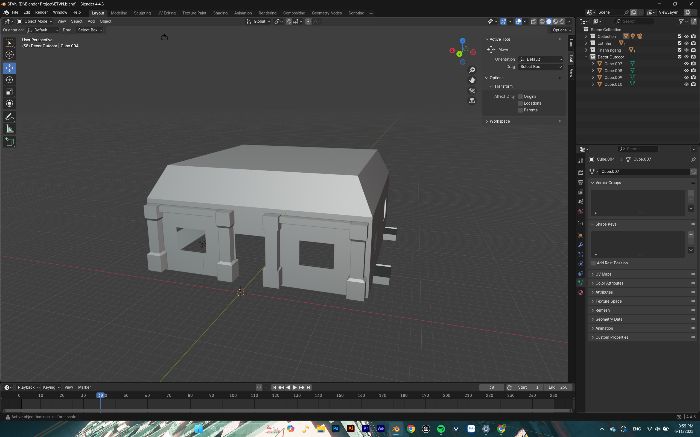Open the Modifiers wrench properties tab

click(x=580, y=245)
